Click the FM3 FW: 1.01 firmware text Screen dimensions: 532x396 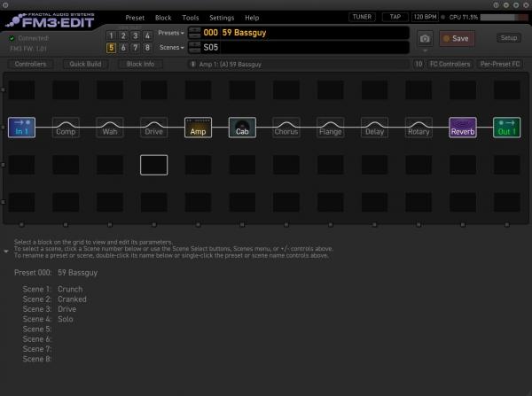point(28,49)
